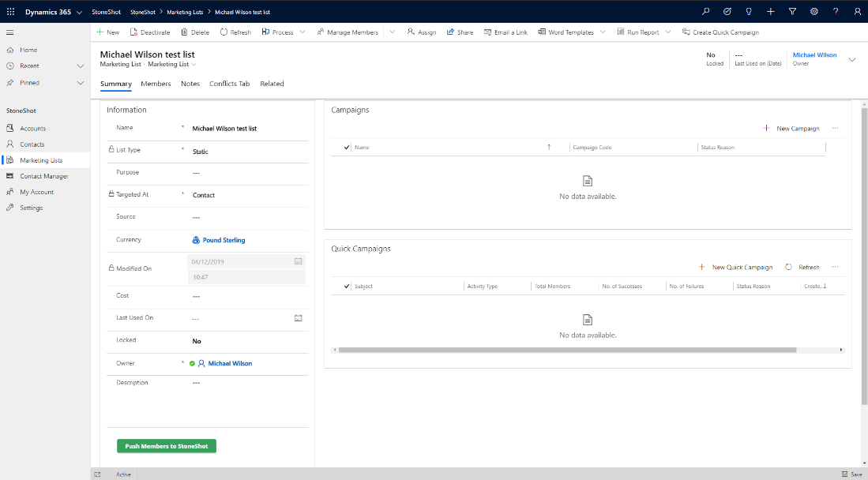
Task: Click the search magnifier icon in header
Action: [x=705, y=12]
